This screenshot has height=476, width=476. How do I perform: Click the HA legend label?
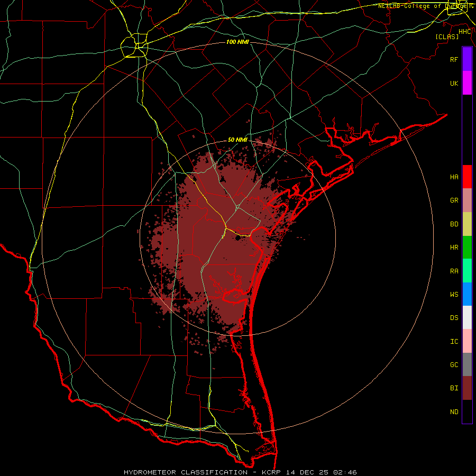(x=454, y=177)
